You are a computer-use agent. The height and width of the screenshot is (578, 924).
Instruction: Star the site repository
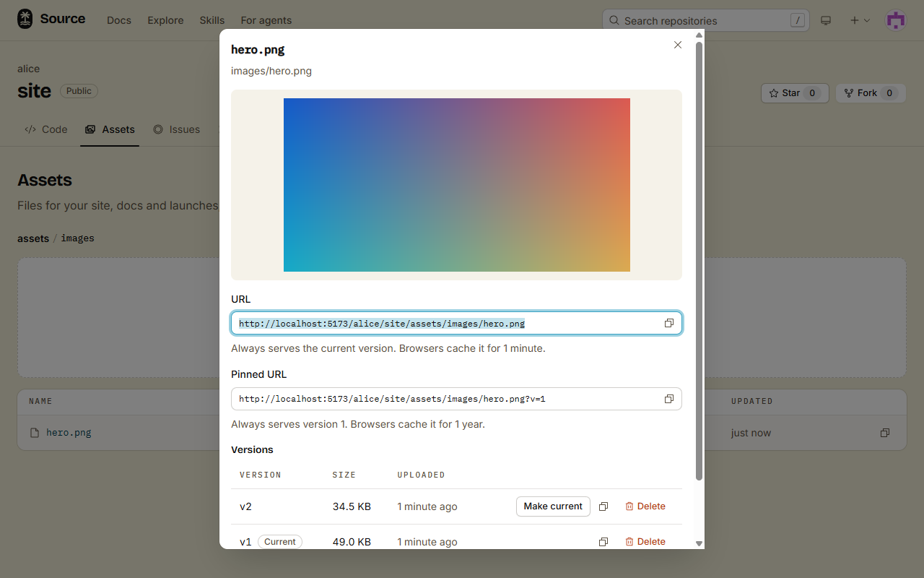(x=796, y=93)
